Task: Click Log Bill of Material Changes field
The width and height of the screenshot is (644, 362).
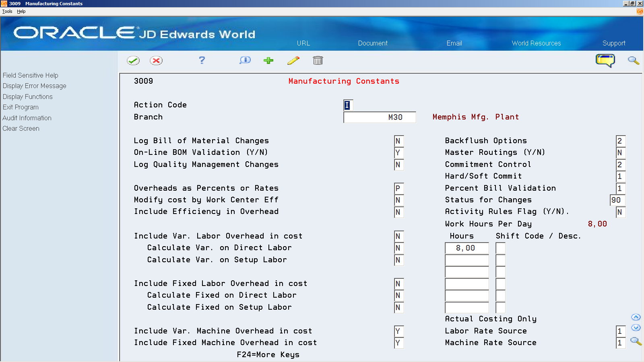Action: point(399,141)
